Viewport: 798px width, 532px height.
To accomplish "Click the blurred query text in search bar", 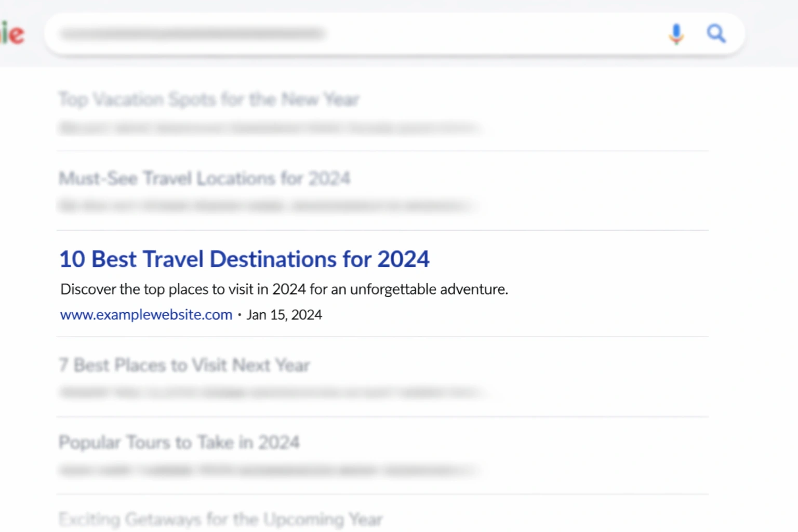I will coord(193,34).
